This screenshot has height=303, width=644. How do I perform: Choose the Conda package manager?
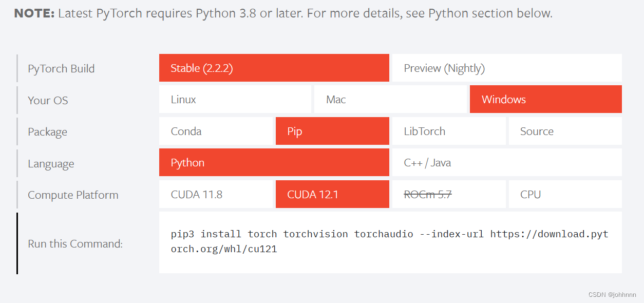coord(216,131)
